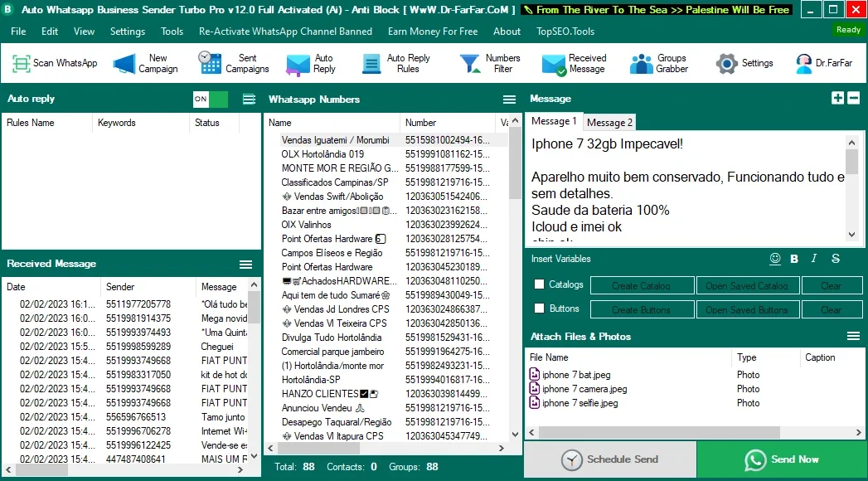The height and width of the screenshot is (481, 868).
Task: Enable the Buttons checkbox
Action: point(539,309)
